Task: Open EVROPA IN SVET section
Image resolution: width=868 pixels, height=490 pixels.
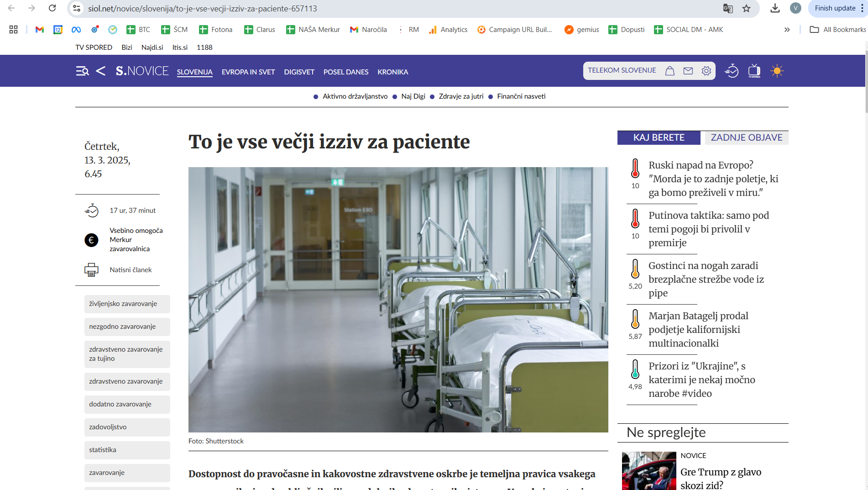Action: coord(248,72)
